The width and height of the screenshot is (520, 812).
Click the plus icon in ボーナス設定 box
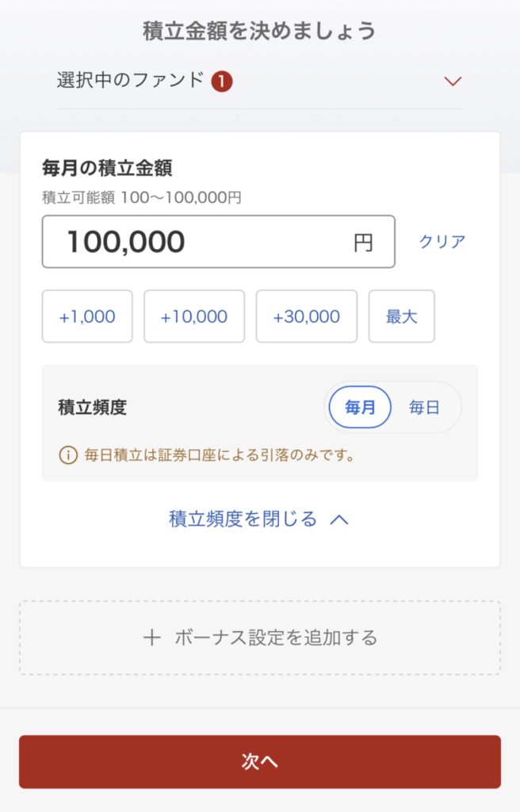151,638
